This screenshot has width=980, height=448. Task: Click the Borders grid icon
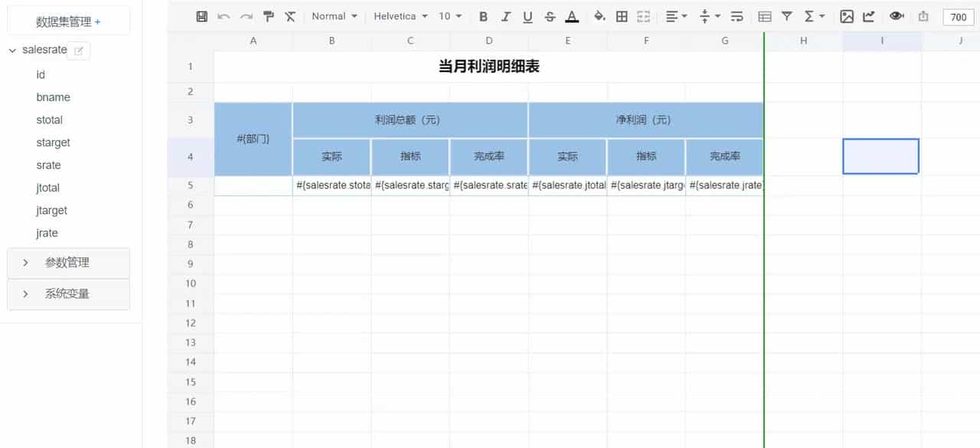pyautogui.click(x=622, y=15)
